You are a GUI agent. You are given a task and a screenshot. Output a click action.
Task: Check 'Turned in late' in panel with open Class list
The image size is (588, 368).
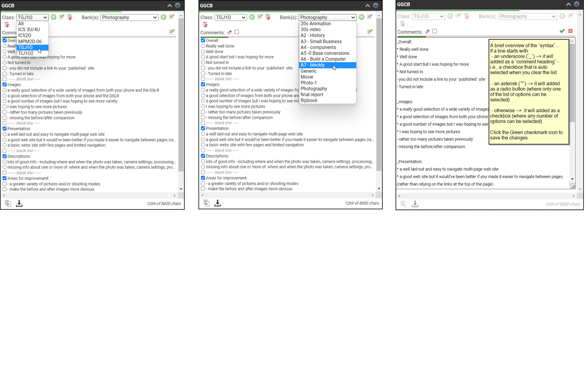(5, 74)
